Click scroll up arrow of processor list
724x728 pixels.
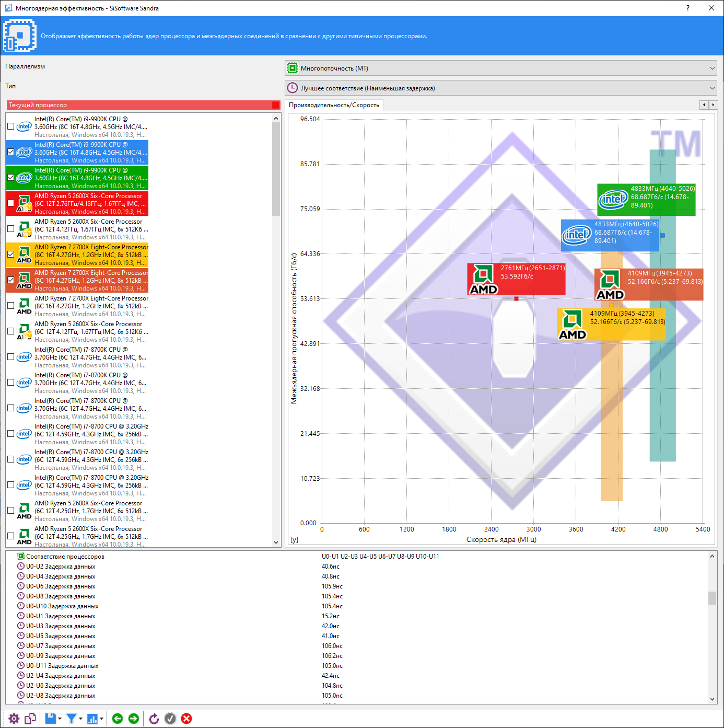coord(276,119)
